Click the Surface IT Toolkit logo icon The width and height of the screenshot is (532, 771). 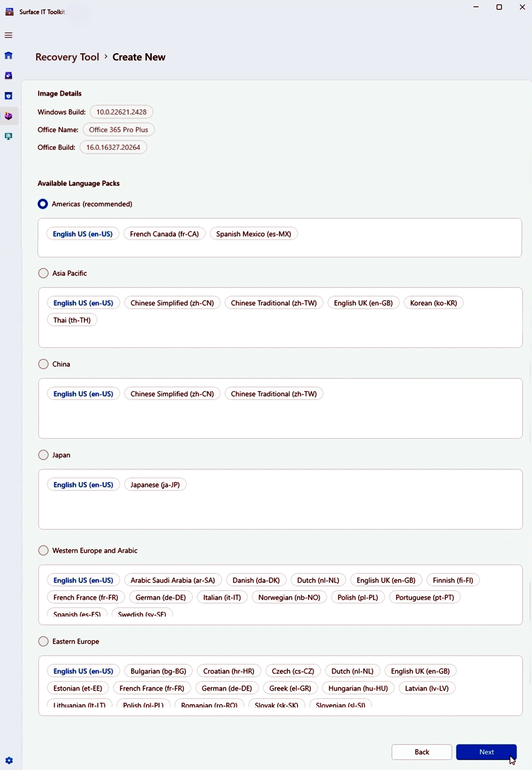click(9, 12)
